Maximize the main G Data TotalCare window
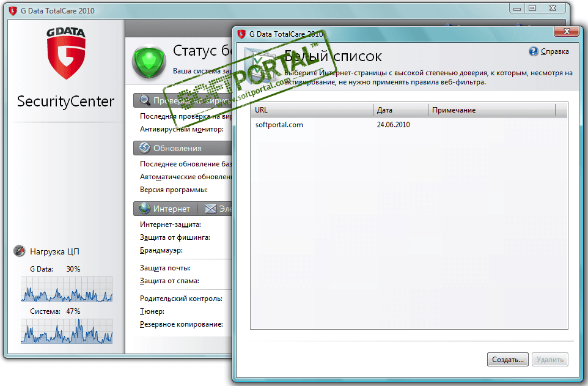The width and height of the screenshot is (588, 386). pyautogui.click(x=532, y=9)
